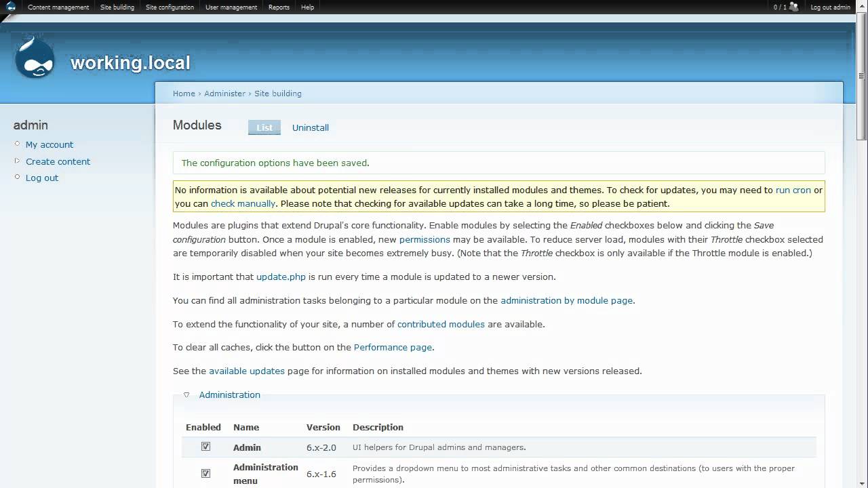This screenshot has height=488, width=868.
Task: Open the Performance page link
Action: point(393,348)
